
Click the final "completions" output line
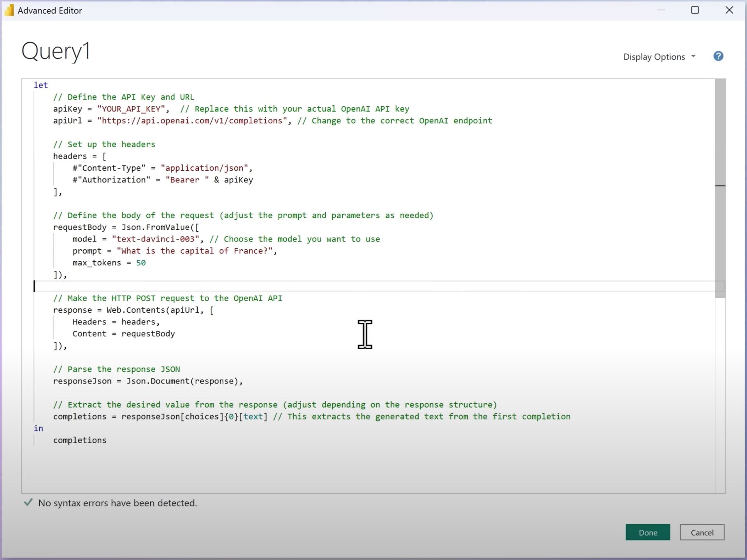click(x=80, y=440)
